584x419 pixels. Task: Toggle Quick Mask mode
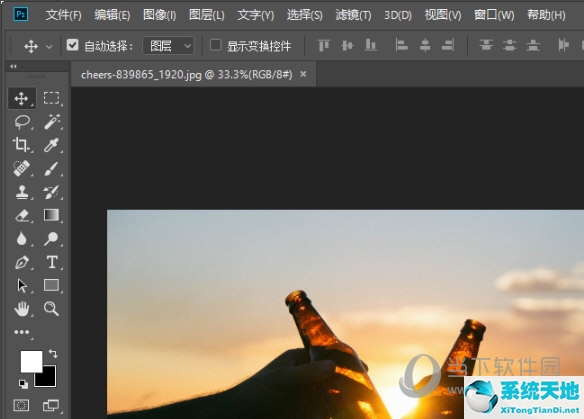21,405
